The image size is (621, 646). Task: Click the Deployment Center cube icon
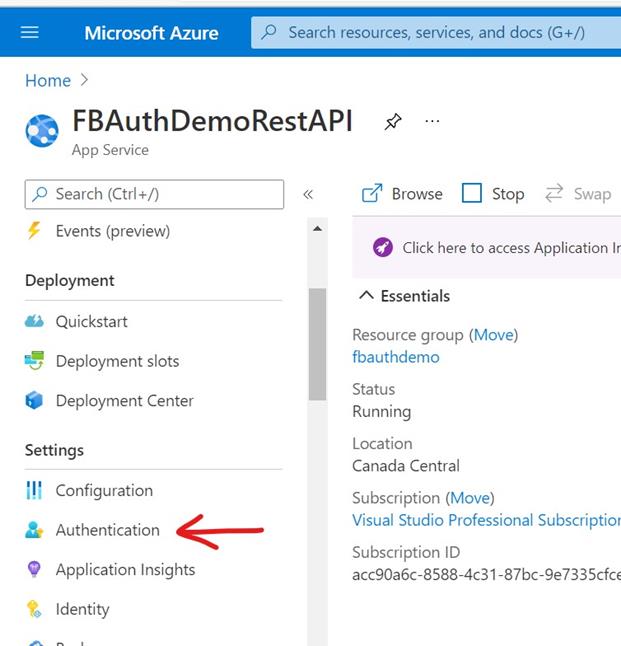[x=34, y=400]
